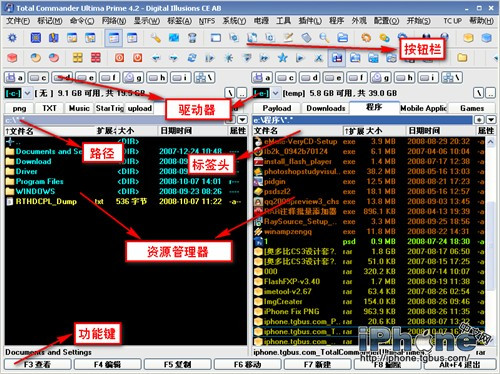
Task: Click the blue picture icon beside the wrench
Action: [174, 38]
